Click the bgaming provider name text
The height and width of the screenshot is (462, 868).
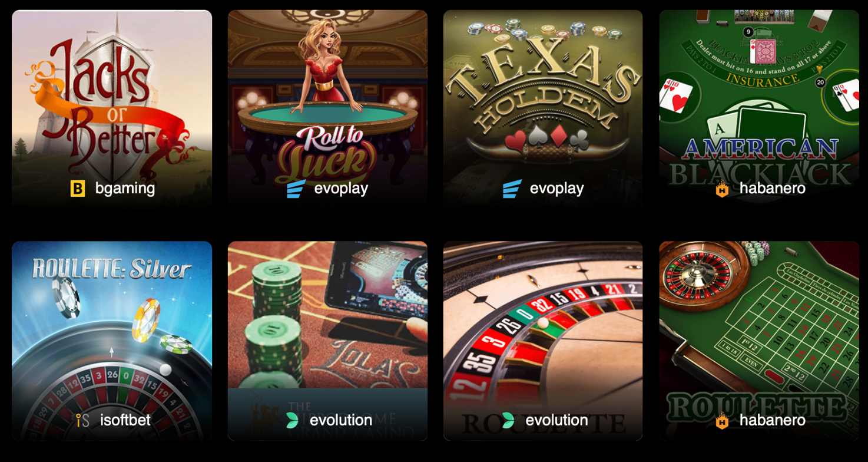[x=125, y=189]
